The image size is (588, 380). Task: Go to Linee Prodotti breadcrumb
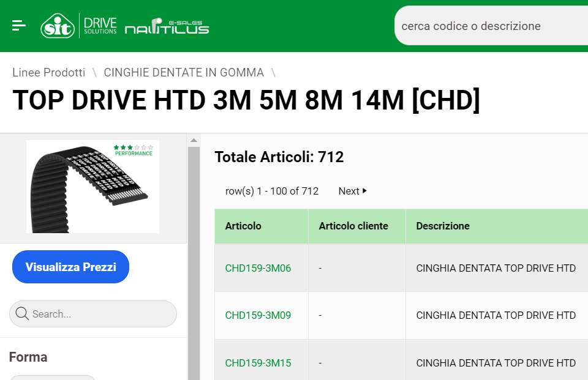[49, 72]
